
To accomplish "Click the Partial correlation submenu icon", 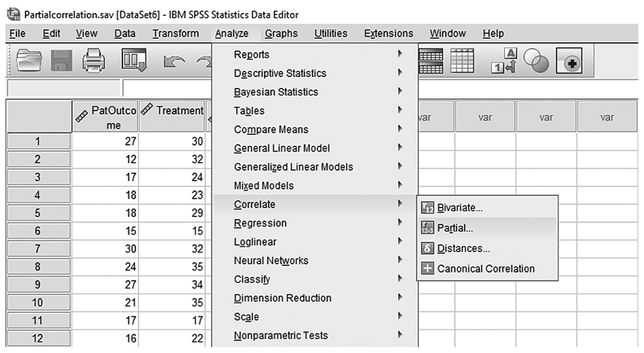I will pos(427,228).
